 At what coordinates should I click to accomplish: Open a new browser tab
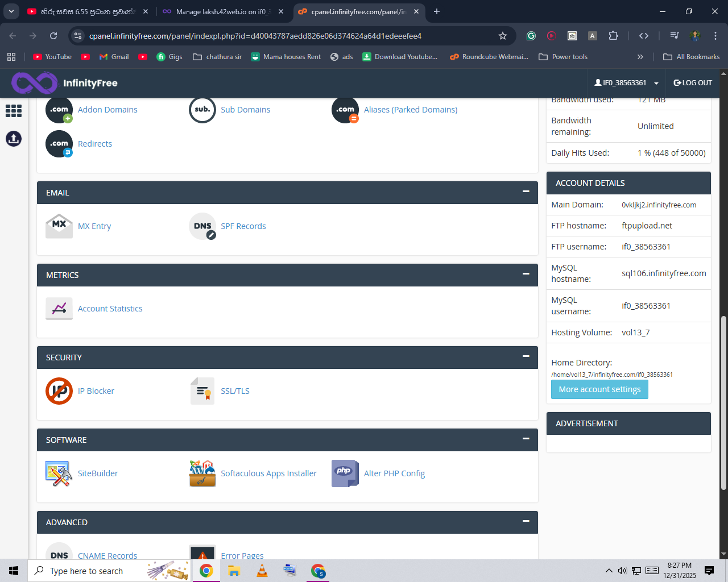click(x=437, y=11)
